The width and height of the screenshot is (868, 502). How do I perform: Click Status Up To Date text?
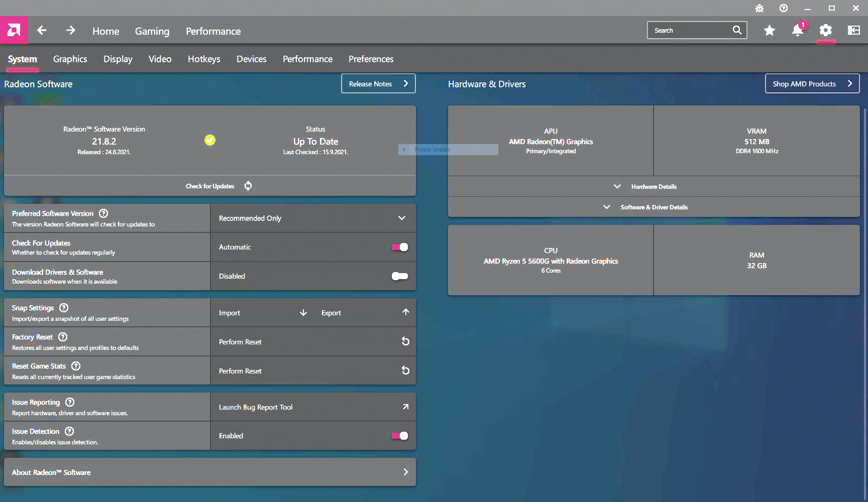315,141
